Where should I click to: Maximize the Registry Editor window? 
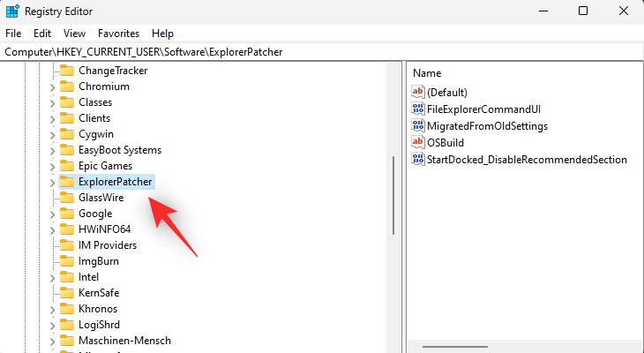tap(583, 11)
